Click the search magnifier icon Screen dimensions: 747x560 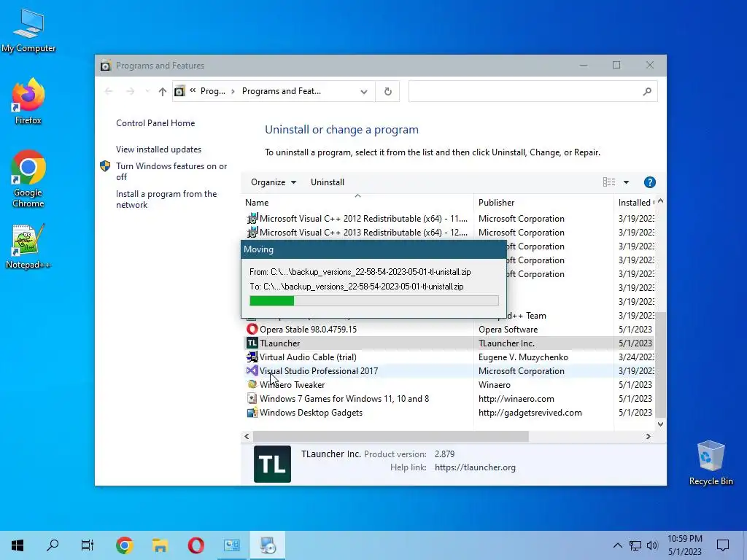tap(647, 91)
